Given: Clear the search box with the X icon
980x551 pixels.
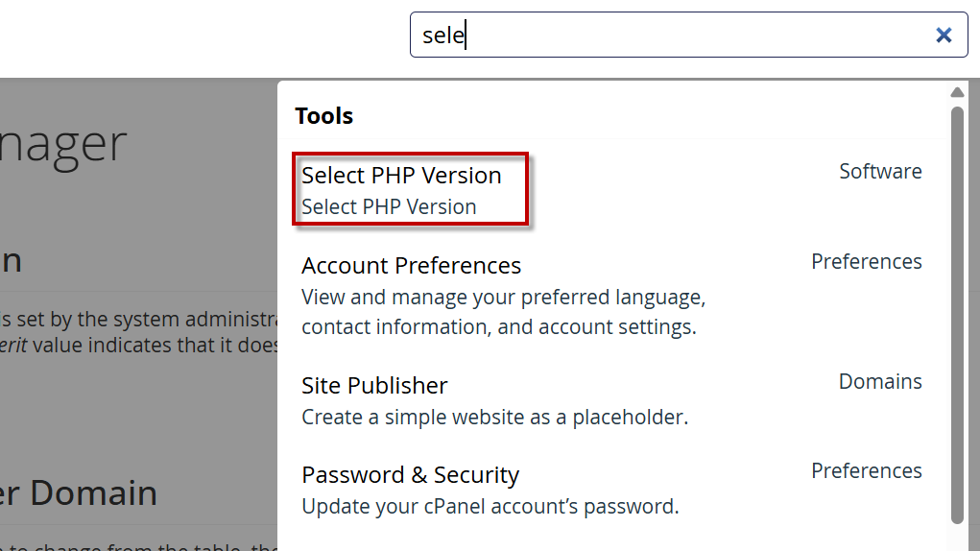Looking at the screenshot, I should click(944, 36).
